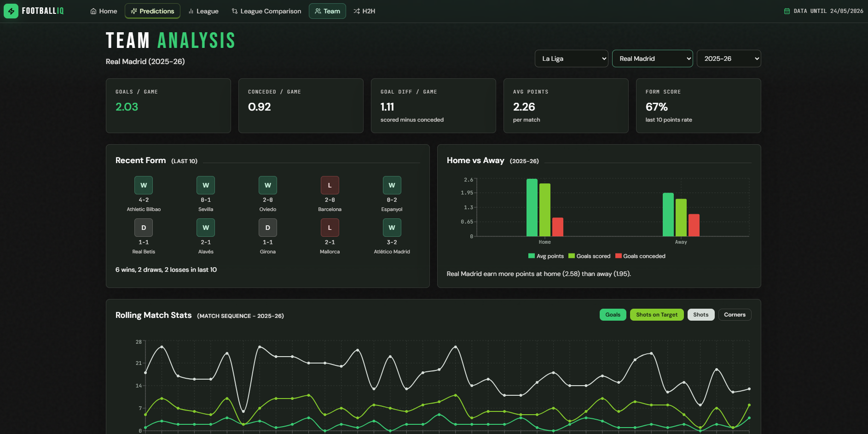
Task: Click the W badge for Sevilla match
Action: click(206, 185)
